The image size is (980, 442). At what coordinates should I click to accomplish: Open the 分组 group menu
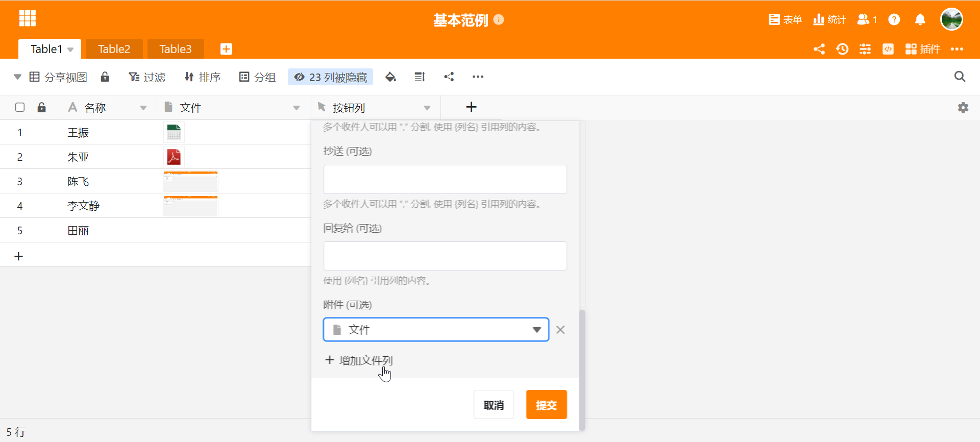pyautogui.click(x=257, y=77)
